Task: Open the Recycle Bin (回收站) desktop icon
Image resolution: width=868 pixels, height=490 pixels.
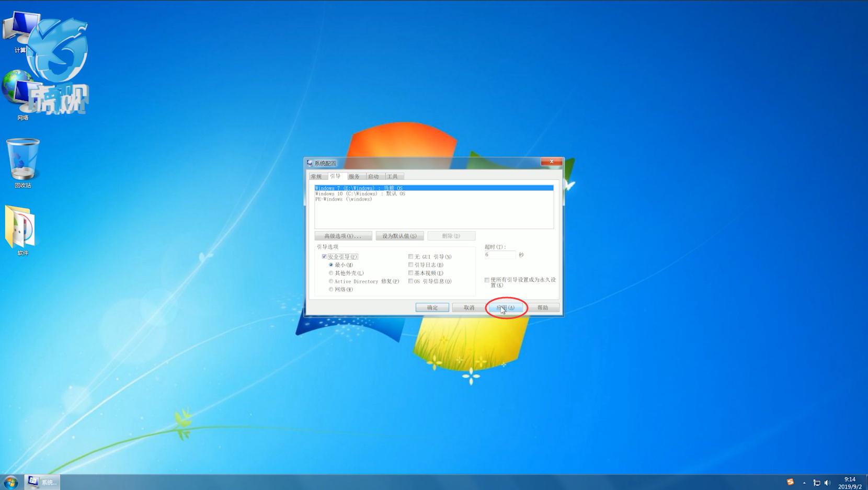Action: (22, 163)
